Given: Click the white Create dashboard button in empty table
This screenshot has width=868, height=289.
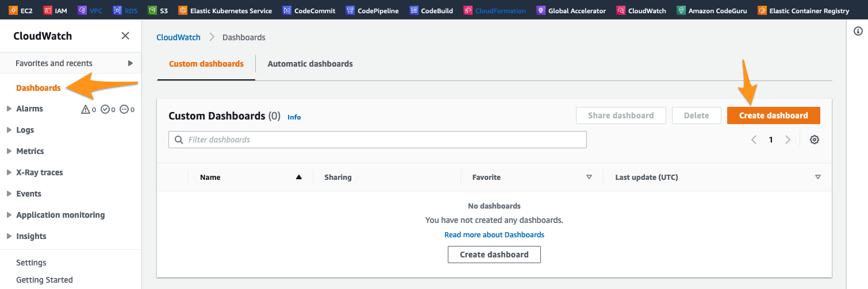Looking at the screenshot, I should pos(494,255).
